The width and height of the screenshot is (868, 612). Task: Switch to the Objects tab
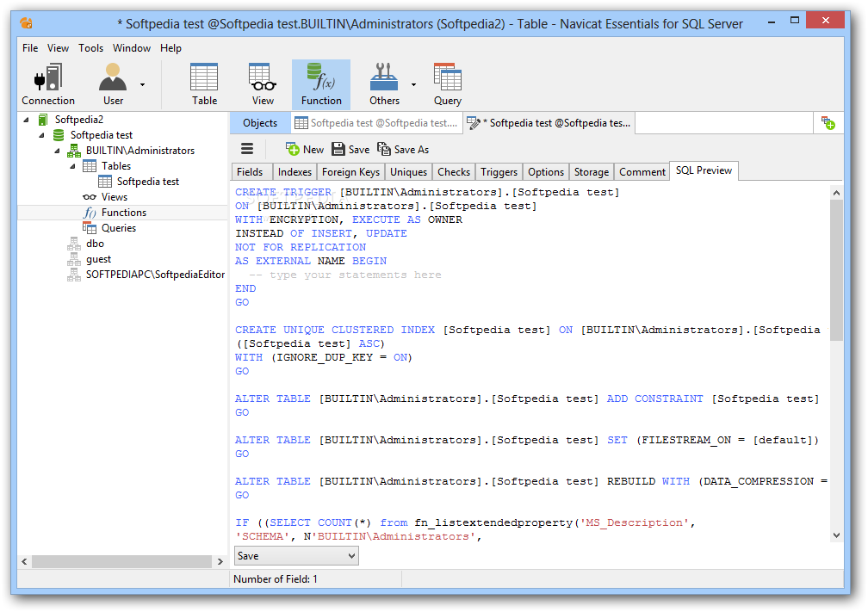click(x=260, y=123)
